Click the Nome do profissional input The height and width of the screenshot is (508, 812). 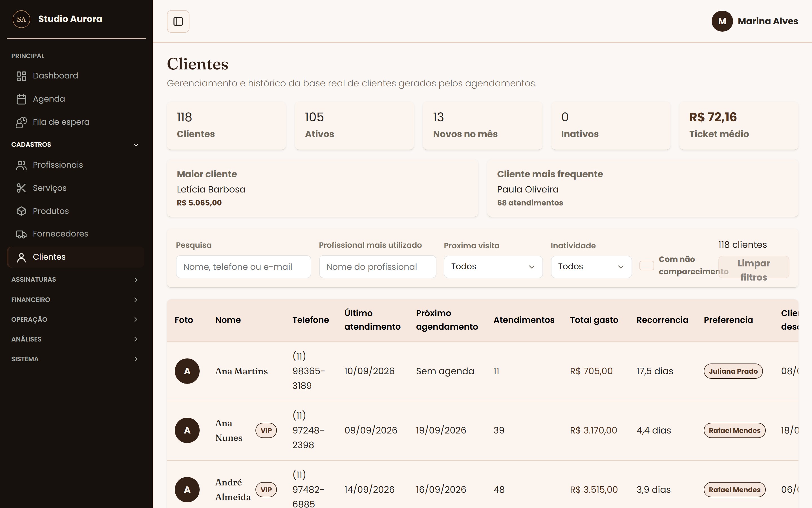[x=378, y=267]
